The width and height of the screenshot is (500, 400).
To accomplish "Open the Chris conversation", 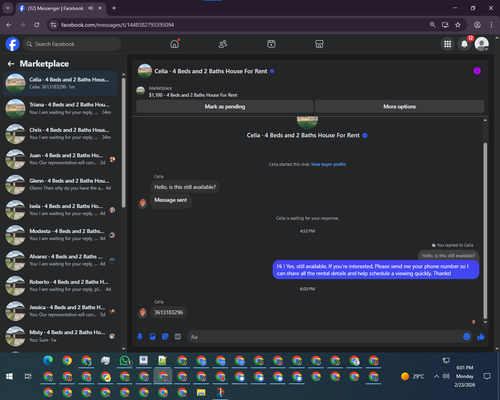I will 61,134.
